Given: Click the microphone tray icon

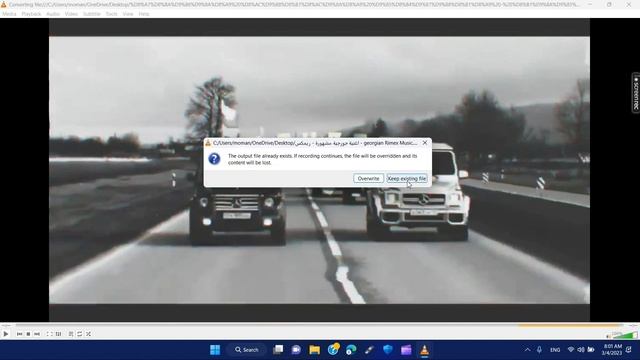Looking at the screenshot, I should tap(539, 350).
